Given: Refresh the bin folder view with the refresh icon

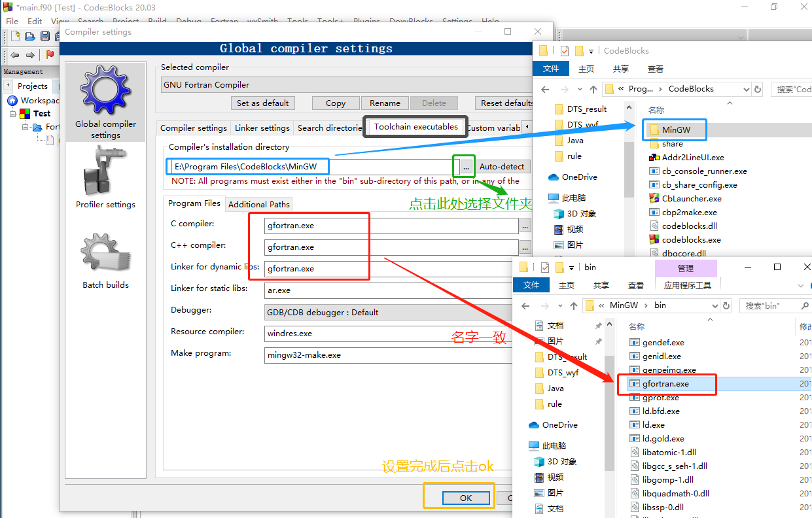Looking at the screenshot, I should (x=726, y=305).
